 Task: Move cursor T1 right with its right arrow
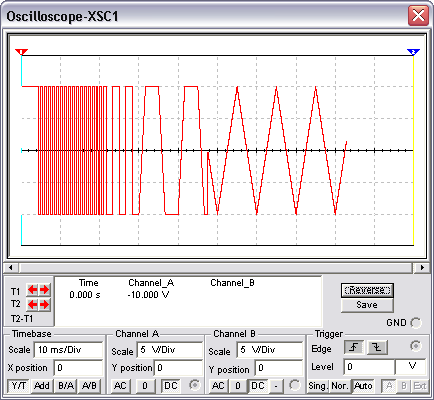point(44,290)
